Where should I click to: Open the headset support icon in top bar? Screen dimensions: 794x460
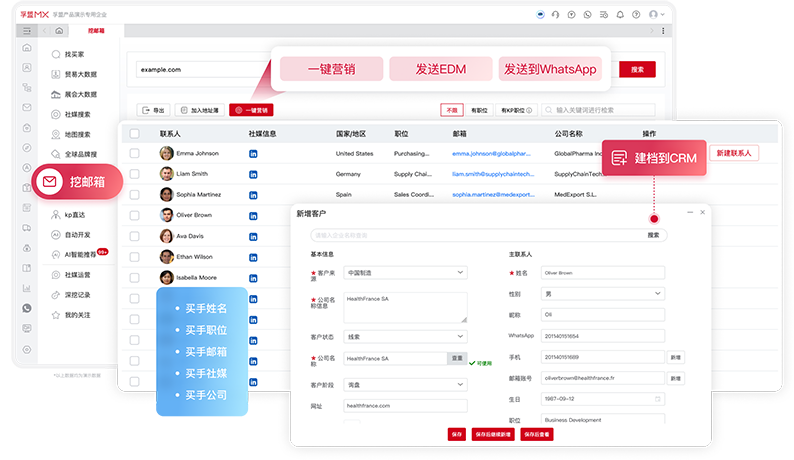[555, 15]
